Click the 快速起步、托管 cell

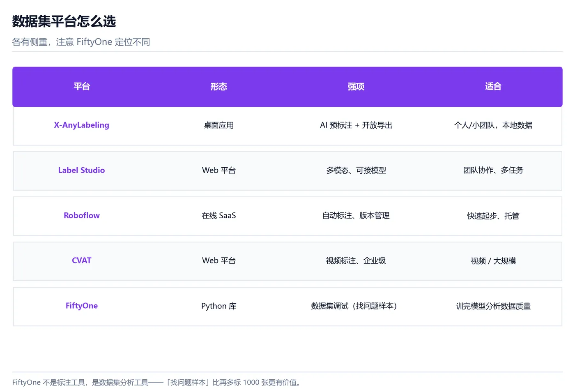point(493,216)
